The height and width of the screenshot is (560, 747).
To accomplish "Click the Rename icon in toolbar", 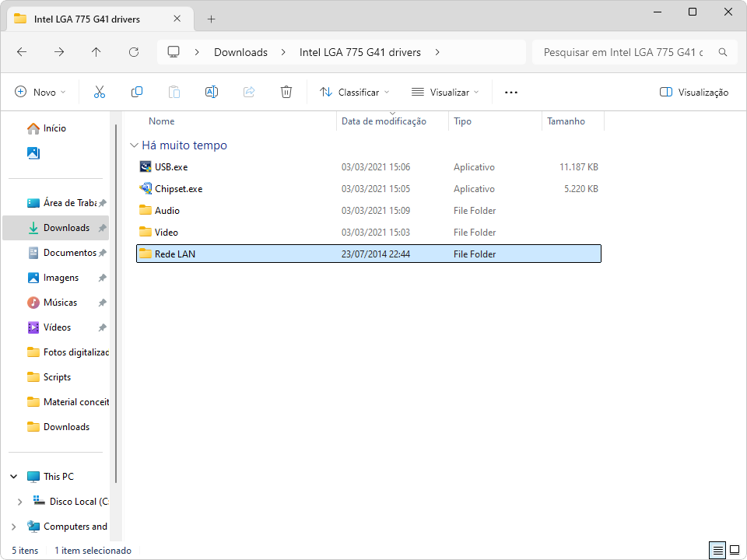I will (212, 92).
